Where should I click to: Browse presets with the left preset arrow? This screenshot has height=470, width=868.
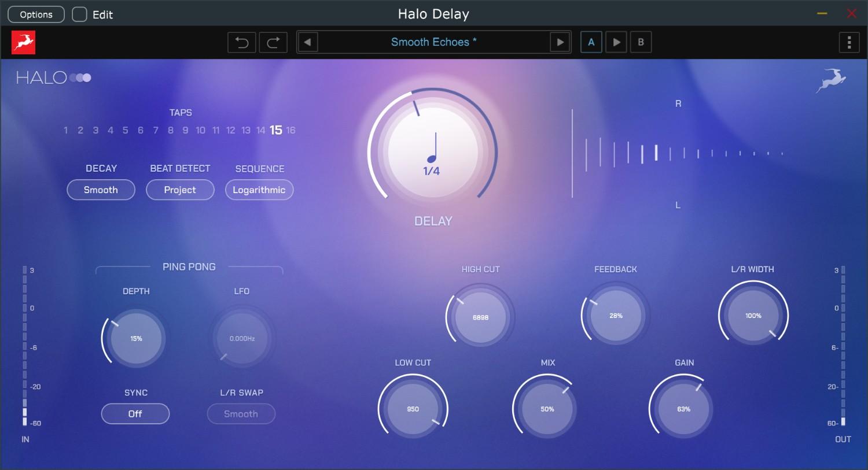307,42
